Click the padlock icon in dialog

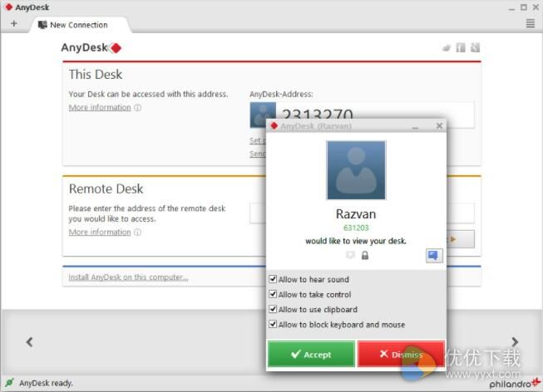coord(365,255)
